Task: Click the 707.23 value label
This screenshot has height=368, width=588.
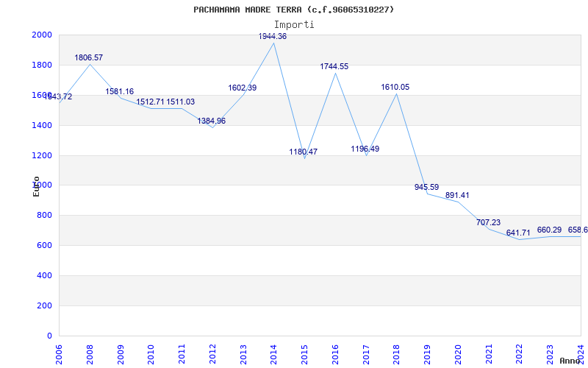Action: click(x=488, y=223)
